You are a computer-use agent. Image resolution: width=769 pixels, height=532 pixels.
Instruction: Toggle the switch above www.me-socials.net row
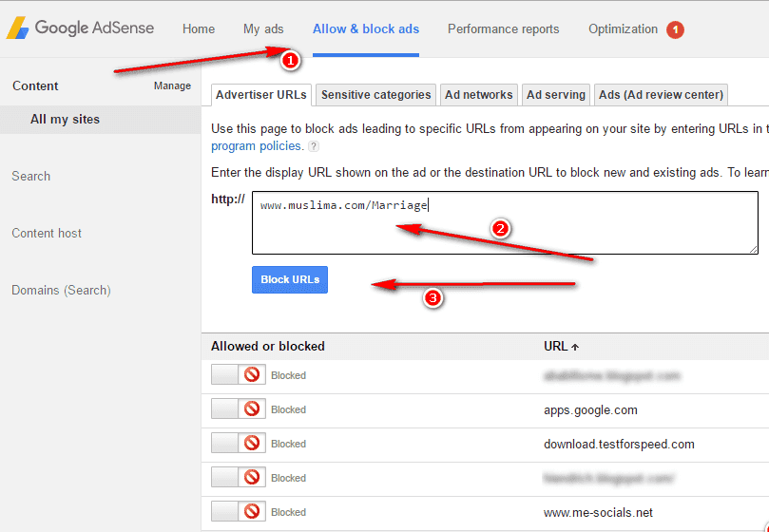[x=239, y=477]
